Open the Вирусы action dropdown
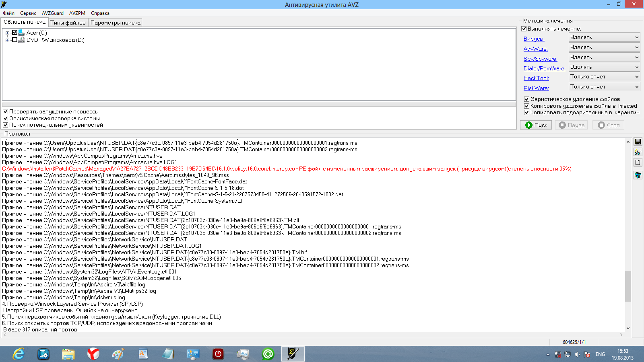Viewport: 644px width, 362px height. [605, 37]
